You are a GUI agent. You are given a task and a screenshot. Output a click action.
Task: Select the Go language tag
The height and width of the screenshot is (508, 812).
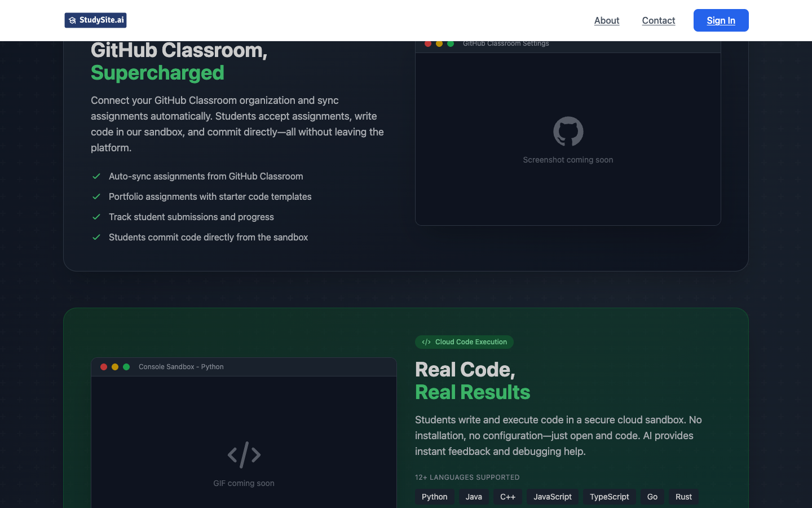click(x=652, y=497)
